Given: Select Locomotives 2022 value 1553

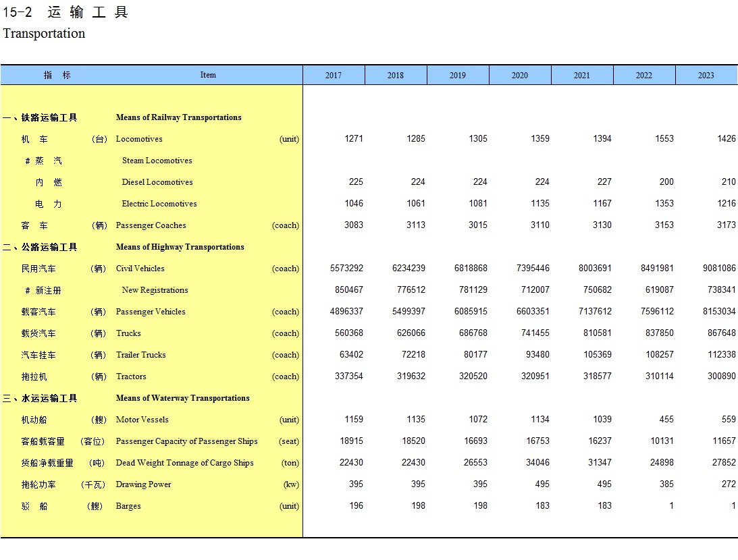Looking at the screenshot, I should 664,139.
